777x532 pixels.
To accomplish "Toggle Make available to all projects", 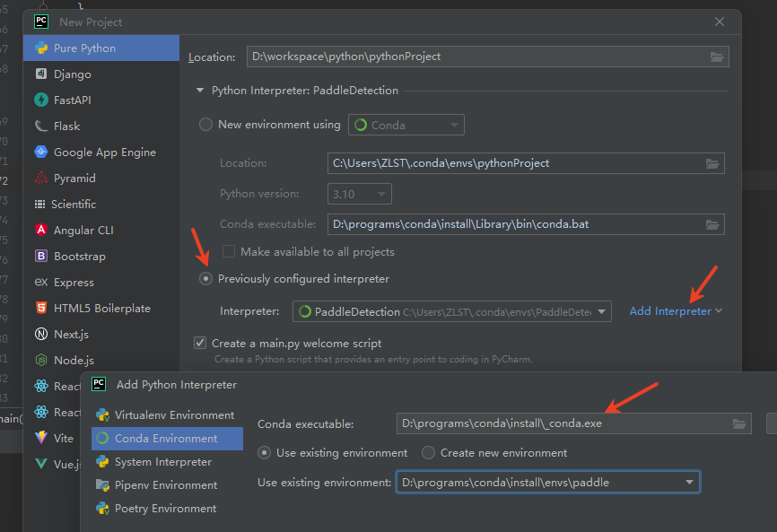I will (229, 251).
